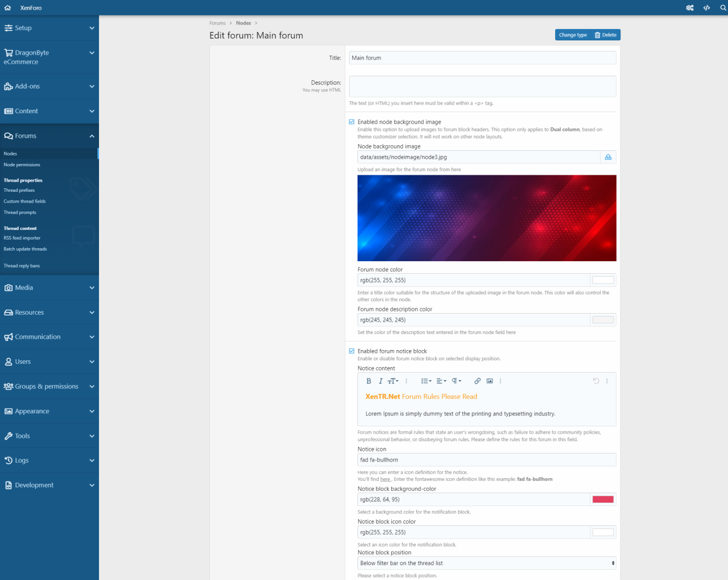The width and height of the screenshot is (728, 580).
Task: Open the notice block background-color swatch
Action: tap(603, 500)
